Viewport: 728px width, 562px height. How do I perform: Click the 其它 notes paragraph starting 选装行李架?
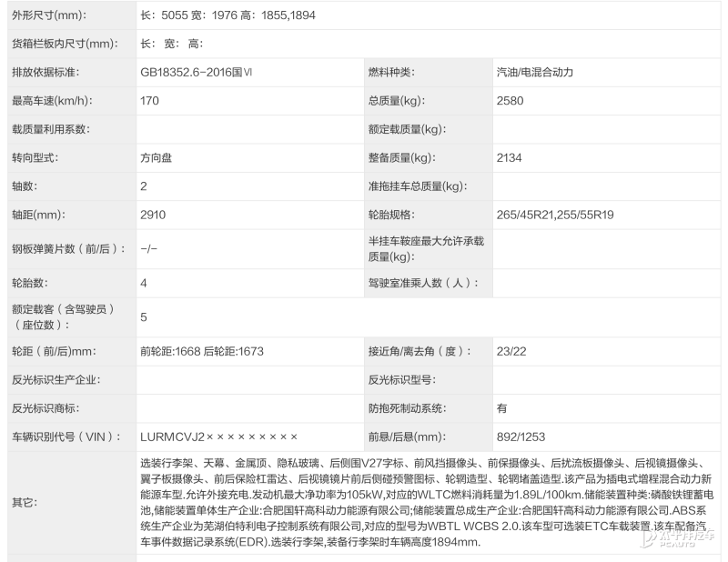point(427,503)
